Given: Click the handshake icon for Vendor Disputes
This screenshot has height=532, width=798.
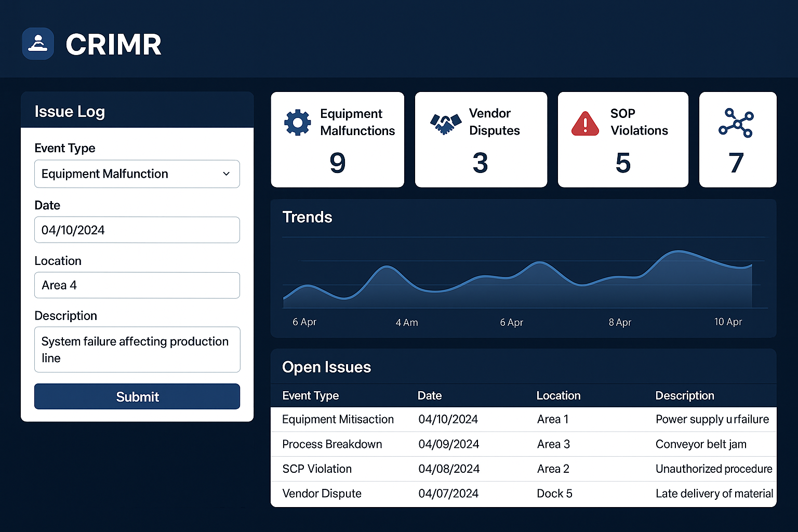Looking at the screenshot, I should pyautogui.click(x=446, y=124).
